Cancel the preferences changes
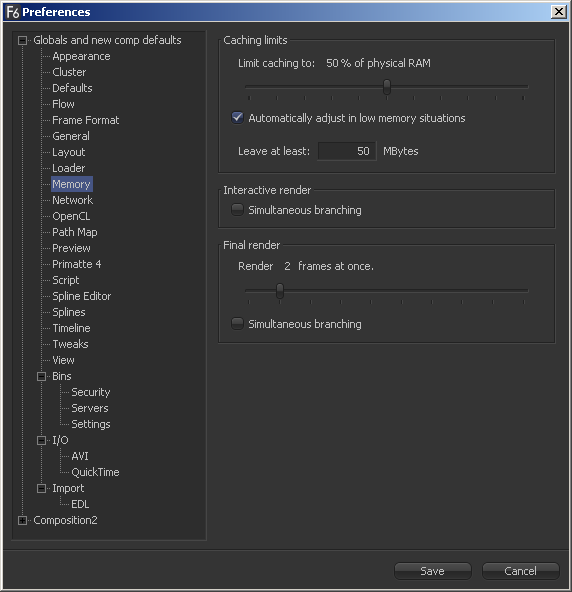 [520, 571]
